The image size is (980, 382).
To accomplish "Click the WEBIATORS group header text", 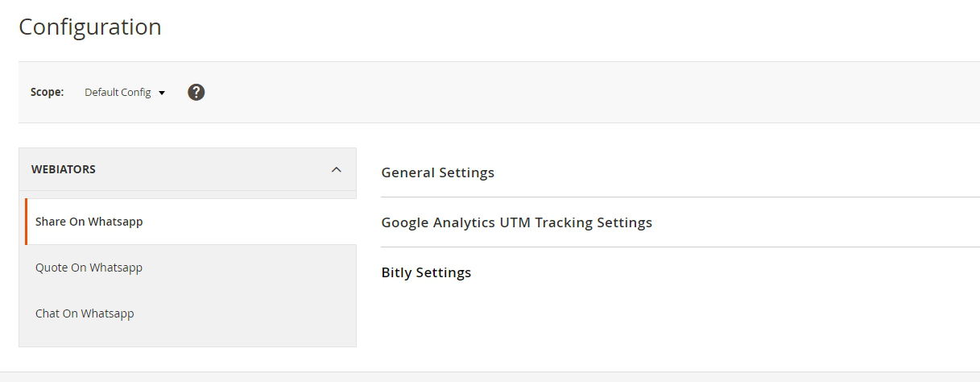I will [64, 169].
